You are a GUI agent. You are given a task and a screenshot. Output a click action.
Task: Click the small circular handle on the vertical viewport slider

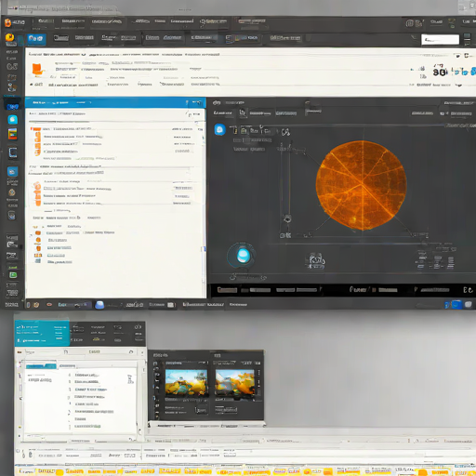coord(287,218)
